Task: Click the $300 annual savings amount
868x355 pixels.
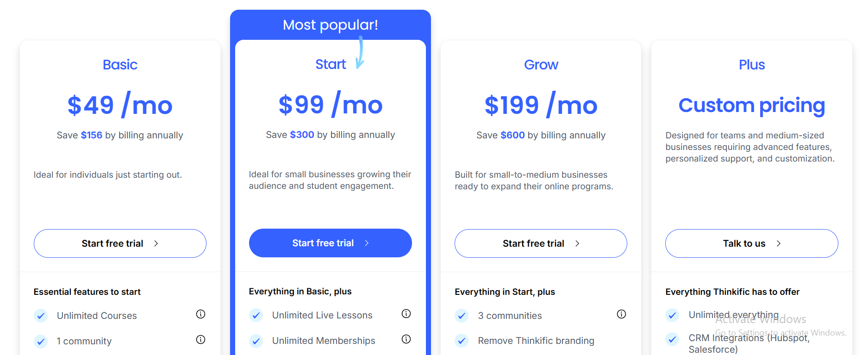Action: [x=302, y=135]
